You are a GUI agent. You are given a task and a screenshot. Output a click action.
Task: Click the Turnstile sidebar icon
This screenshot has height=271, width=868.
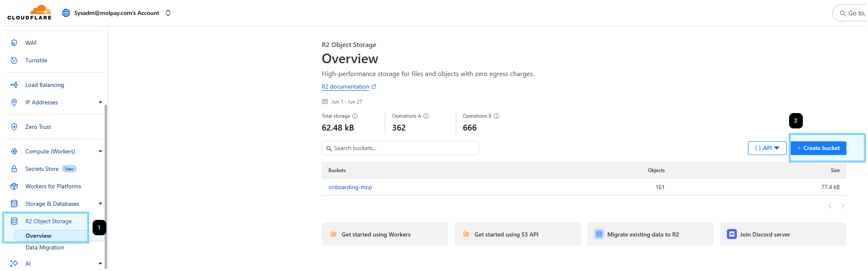coord(14,60)
